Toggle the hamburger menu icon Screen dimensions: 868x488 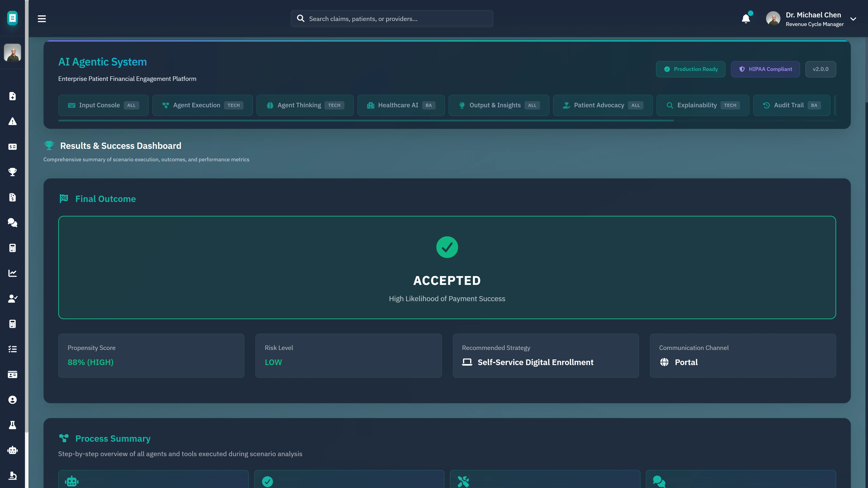(42, 19)
